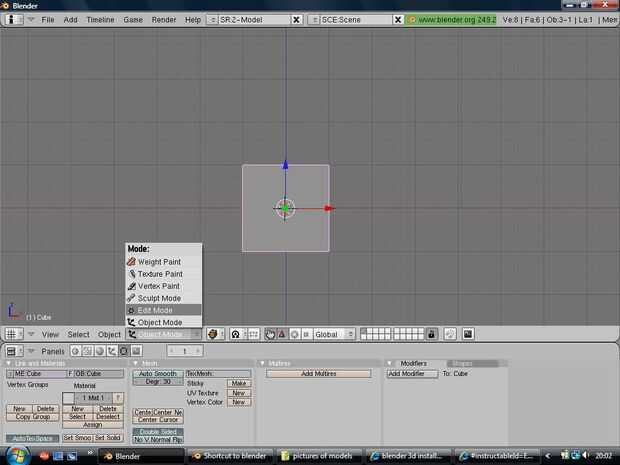Screen dimensions: 620x465
Task: Choose Vertex Paint mode
Action: tap(163, 286)
